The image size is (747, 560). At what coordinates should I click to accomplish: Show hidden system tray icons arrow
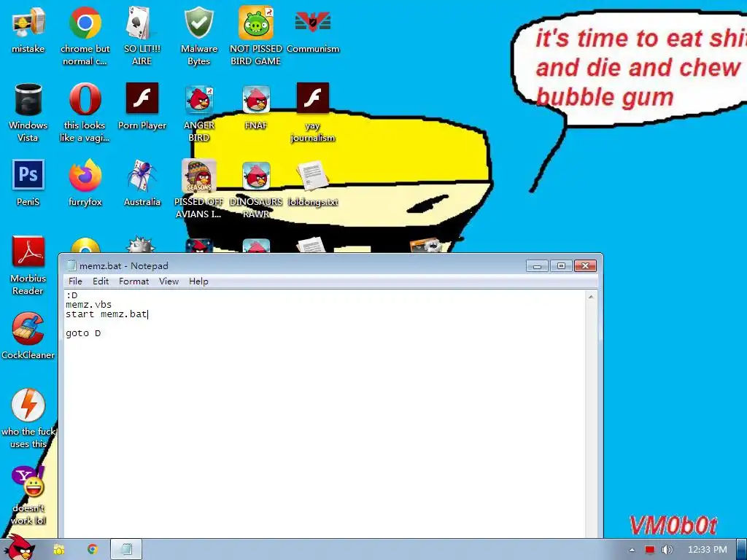click(x=632, y=550)
